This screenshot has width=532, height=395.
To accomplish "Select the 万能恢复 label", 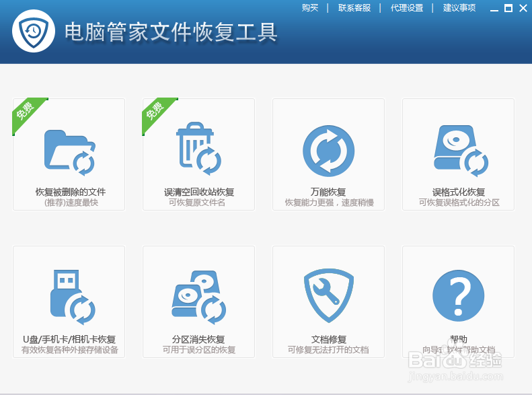I will click(328, 192).
